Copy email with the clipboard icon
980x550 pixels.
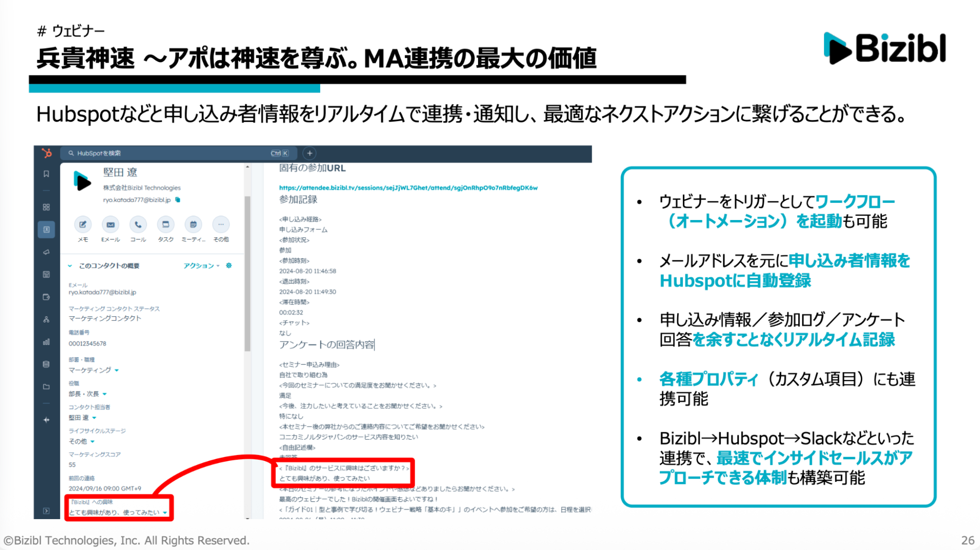point(178,200)
